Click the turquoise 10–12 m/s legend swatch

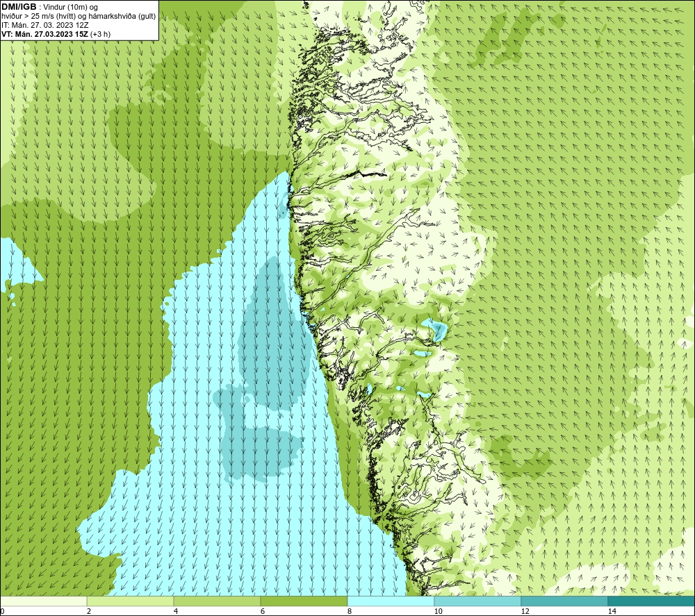[x=478, y=601]
